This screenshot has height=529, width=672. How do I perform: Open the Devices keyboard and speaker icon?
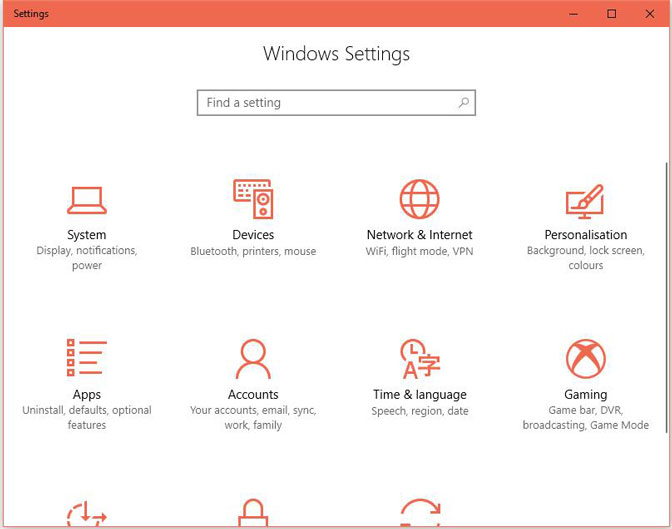[x=253, y=199]
